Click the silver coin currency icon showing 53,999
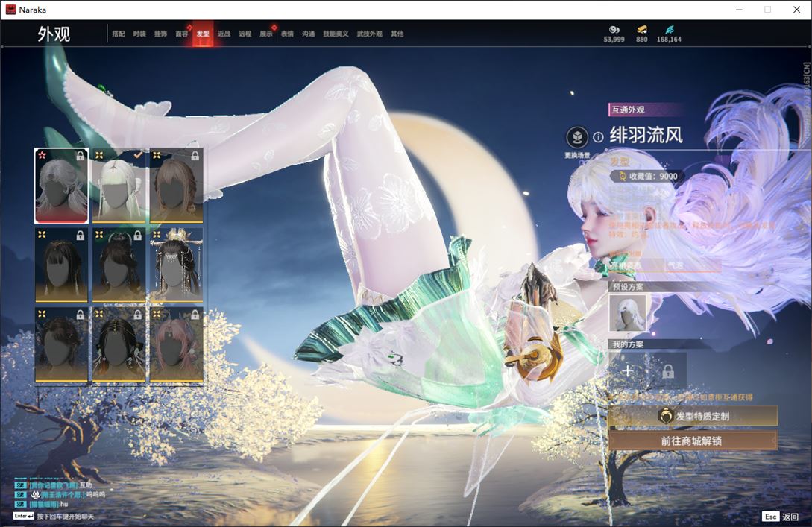The width and height of the screenshot is (812, 527). (x=614, y=30)
